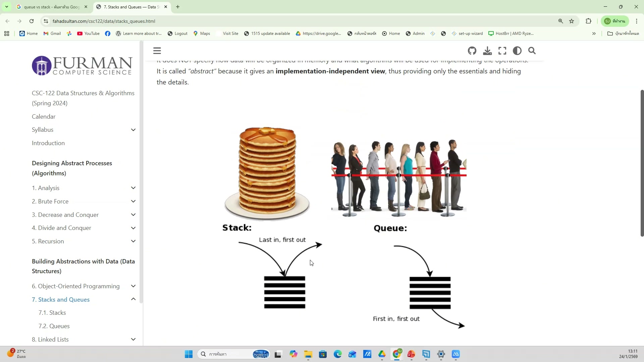Open Chrome extensions puzzle icon

588,21
